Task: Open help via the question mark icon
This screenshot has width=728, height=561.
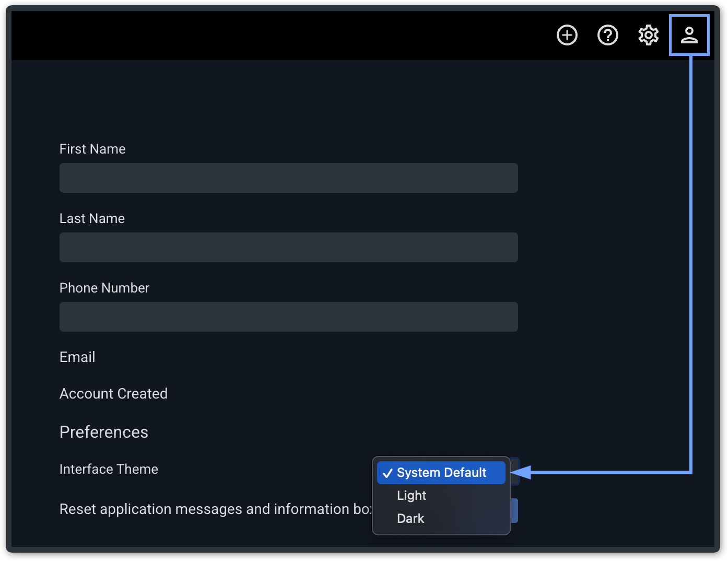Action: click(607, 36)
